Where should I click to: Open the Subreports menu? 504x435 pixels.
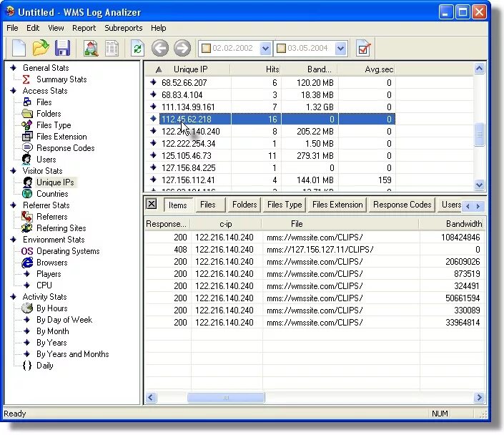(124, 28)
